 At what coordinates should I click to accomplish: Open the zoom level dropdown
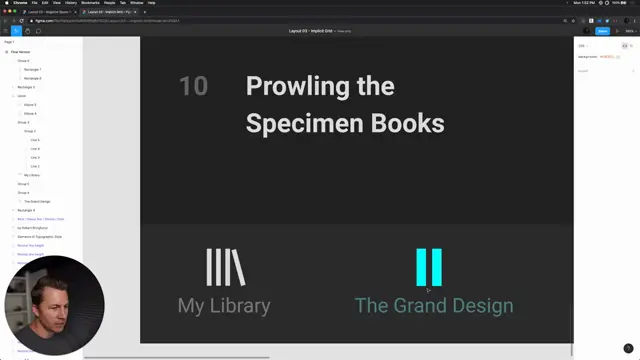[631, 31]
